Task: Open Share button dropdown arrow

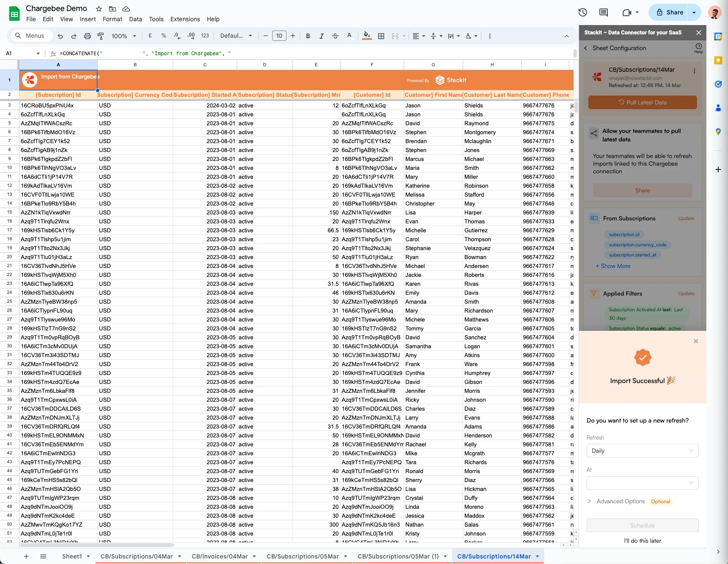Action: pyautogui.click(x=694, y=12)
